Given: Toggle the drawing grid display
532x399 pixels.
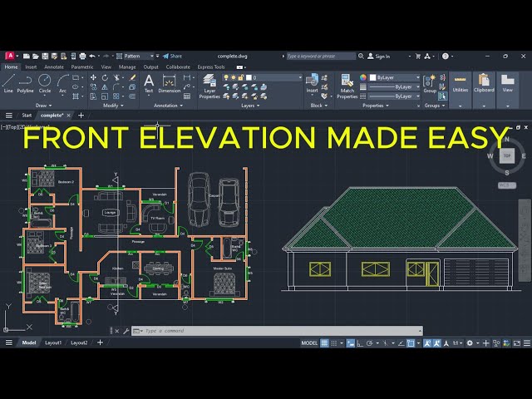Looking at the screenshot, I should tap(324, 343).
